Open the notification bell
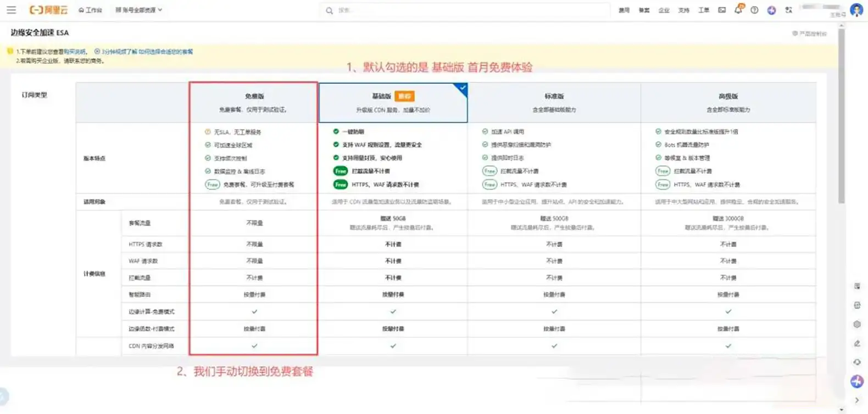Screen dimensions: 868x414 pos(738,10)
